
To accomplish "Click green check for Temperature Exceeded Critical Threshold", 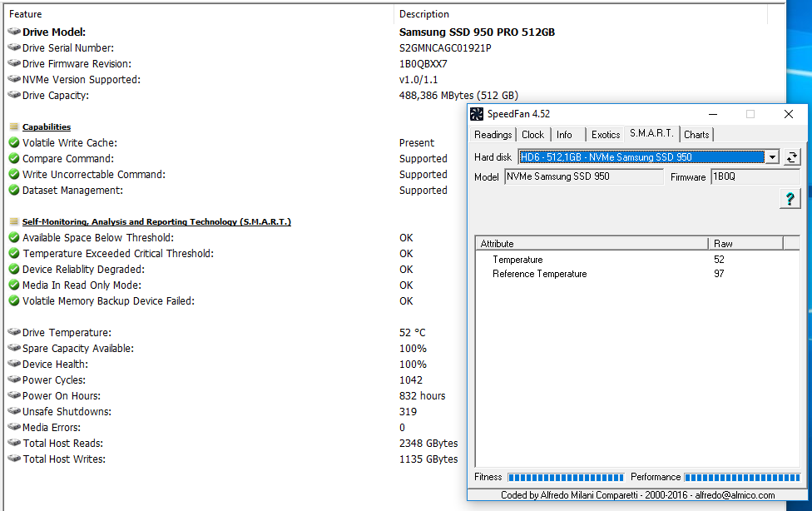I will pyautogui.click(x=14, y=254).
